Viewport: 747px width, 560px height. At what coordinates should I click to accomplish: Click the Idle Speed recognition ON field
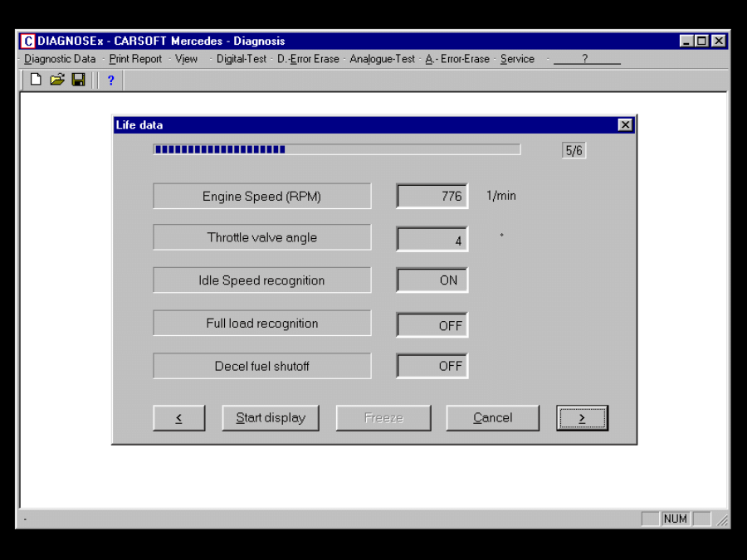coord(432,280)
